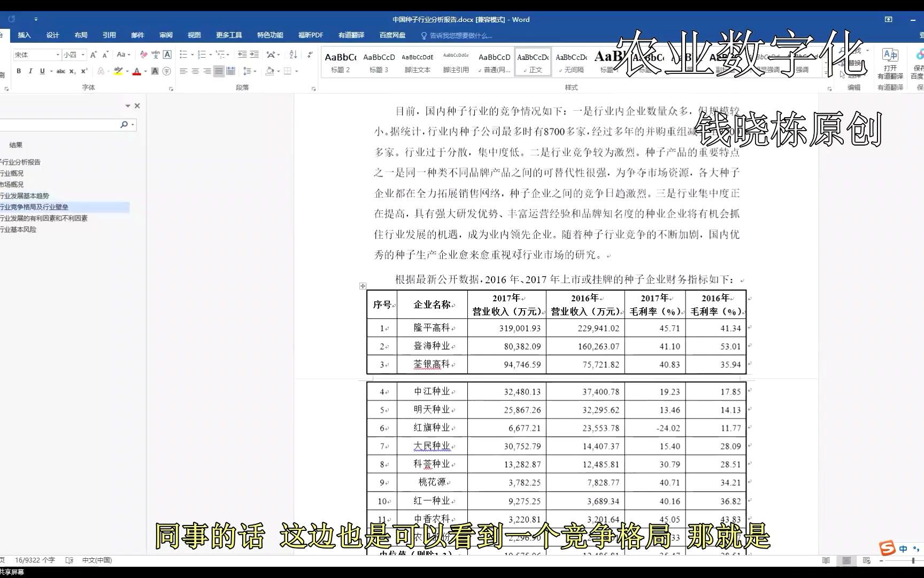Apply superscript formatting
The height and width of the screenshot is (578, 924).
click(84, 71)
